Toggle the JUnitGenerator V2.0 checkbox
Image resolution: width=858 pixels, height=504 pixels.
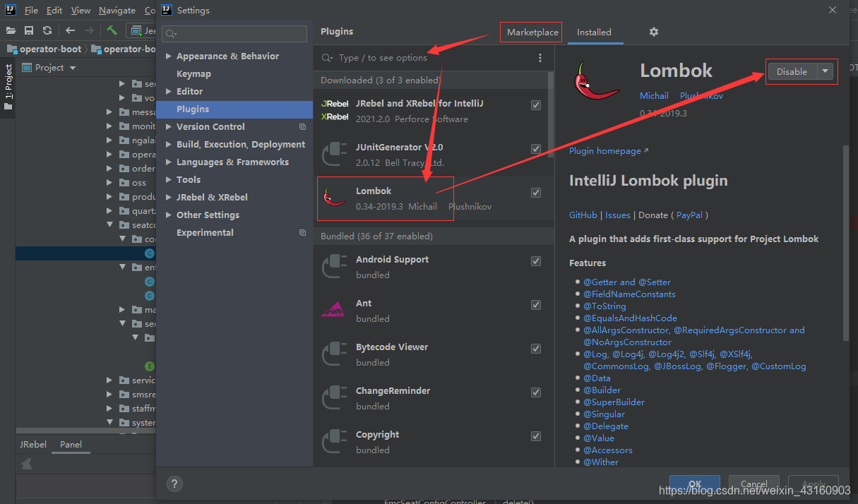coord(536,149)
